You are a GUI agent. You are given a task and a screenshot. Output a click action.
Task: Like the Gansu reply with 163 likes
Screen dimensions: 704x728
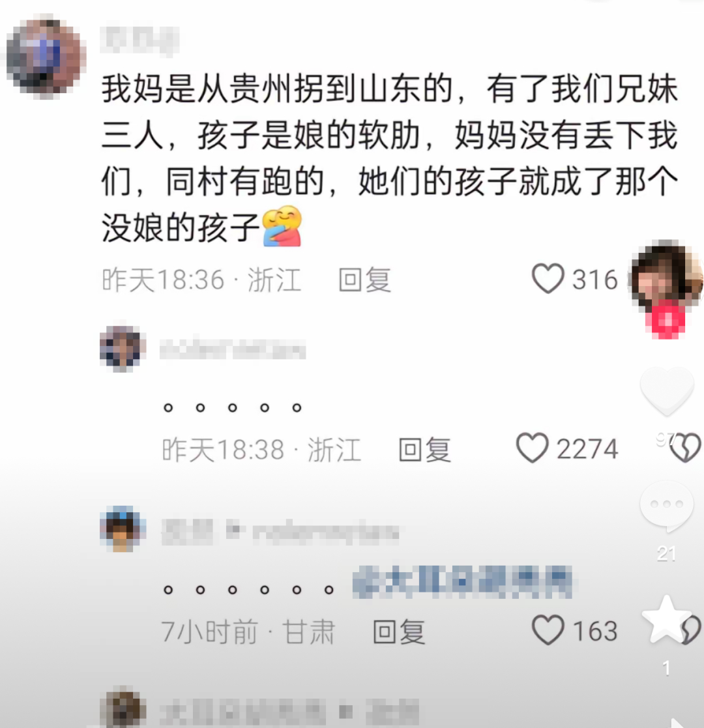click(548, 630)
